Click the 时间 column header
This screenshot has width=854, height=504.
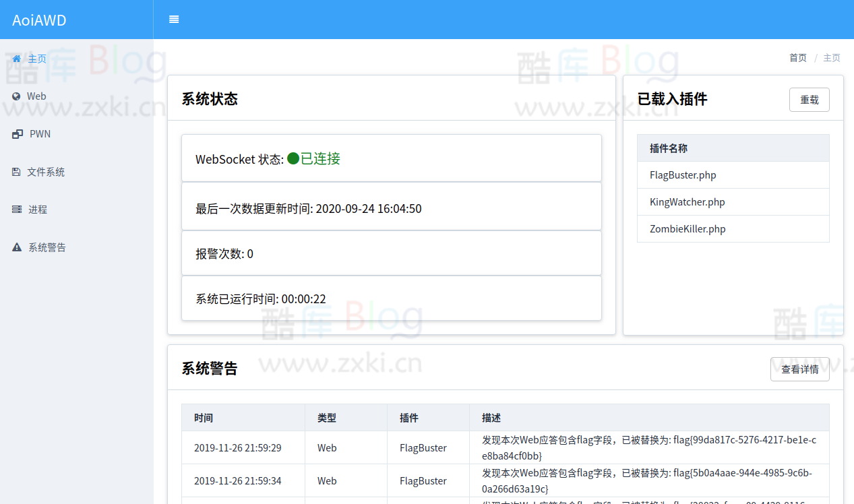point(203,418)
